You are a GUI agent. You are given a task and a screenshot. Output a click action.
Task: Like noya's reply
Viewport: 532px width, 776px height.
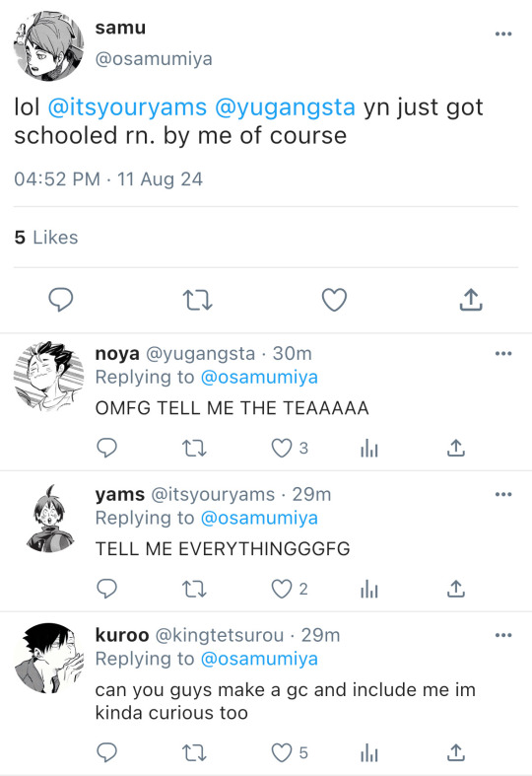click(x=282, y=448)
